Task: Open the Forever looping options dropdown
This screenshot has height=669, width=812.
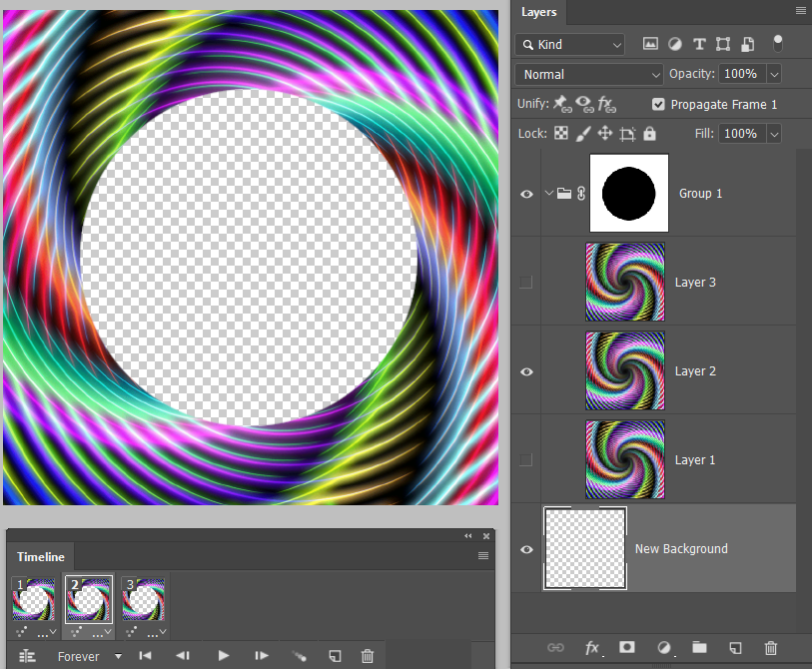Action: click(x=89, y=656)
